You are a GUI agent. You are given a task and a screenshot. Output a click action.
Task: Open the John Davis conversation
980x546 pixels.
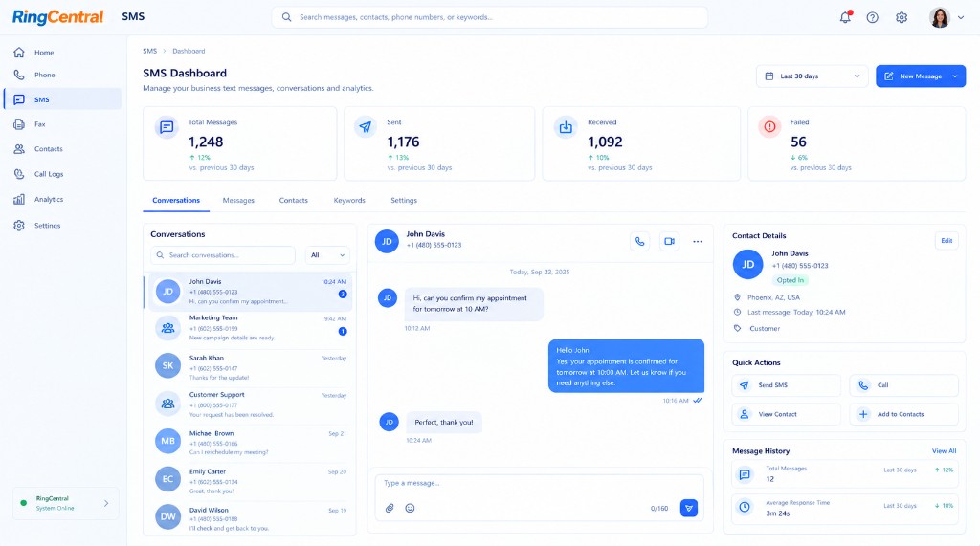pyautogui.click(x=249, y=291)
